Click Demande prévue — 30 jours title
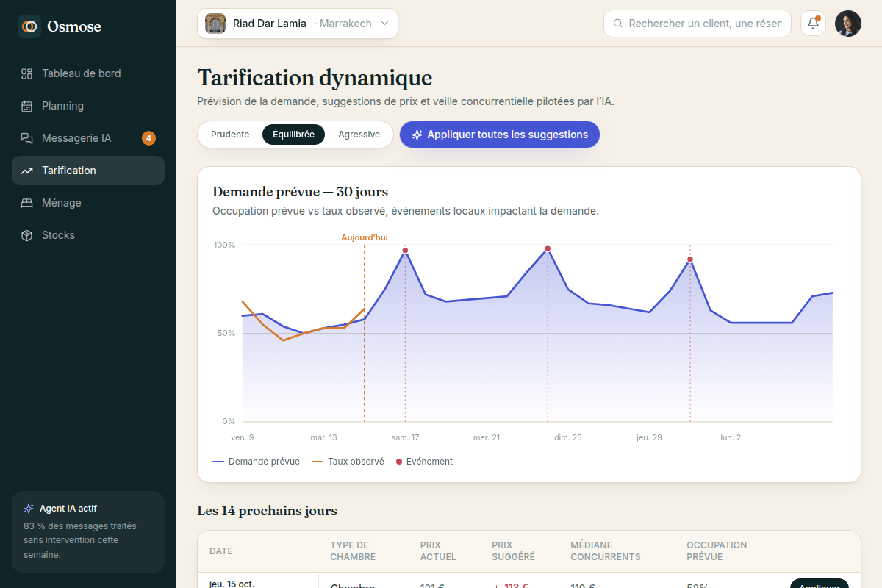Image resolution: width=882 pixels, height=588 pixels. pos(300,192)
